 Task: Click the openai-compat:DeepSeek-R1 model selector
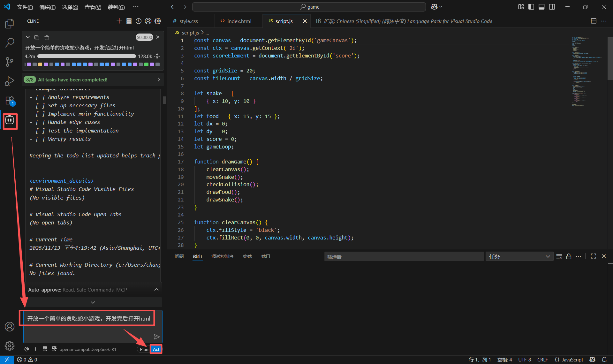(88, 349)
